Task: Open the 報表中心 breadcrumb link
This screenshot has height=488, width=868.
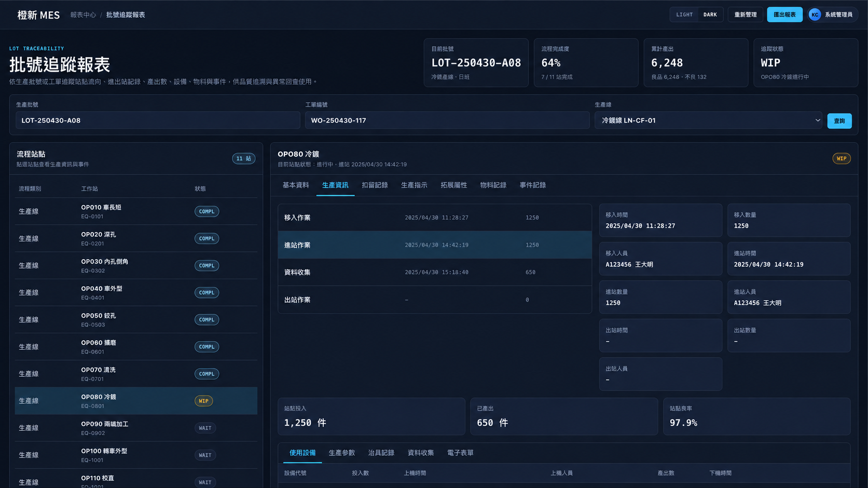Action: (83, 15)
